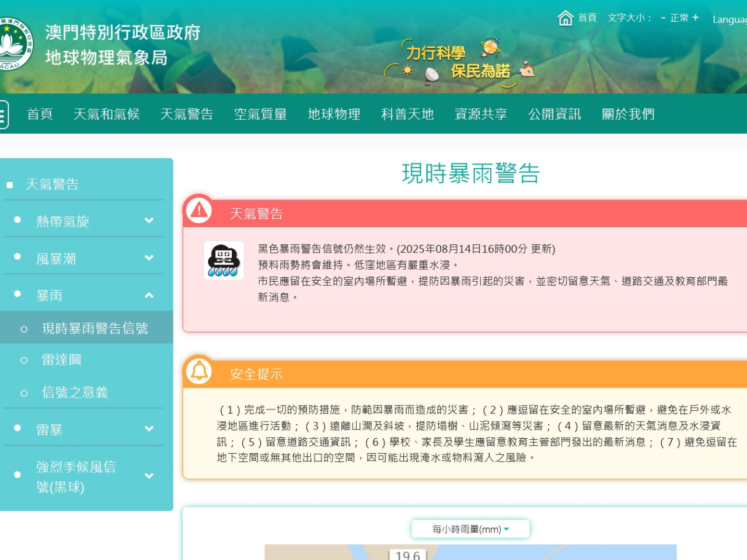Screen dimensions: 747x560
Task: Open the 天氣警告 navigation menu
Action: [x=187, y=114]
